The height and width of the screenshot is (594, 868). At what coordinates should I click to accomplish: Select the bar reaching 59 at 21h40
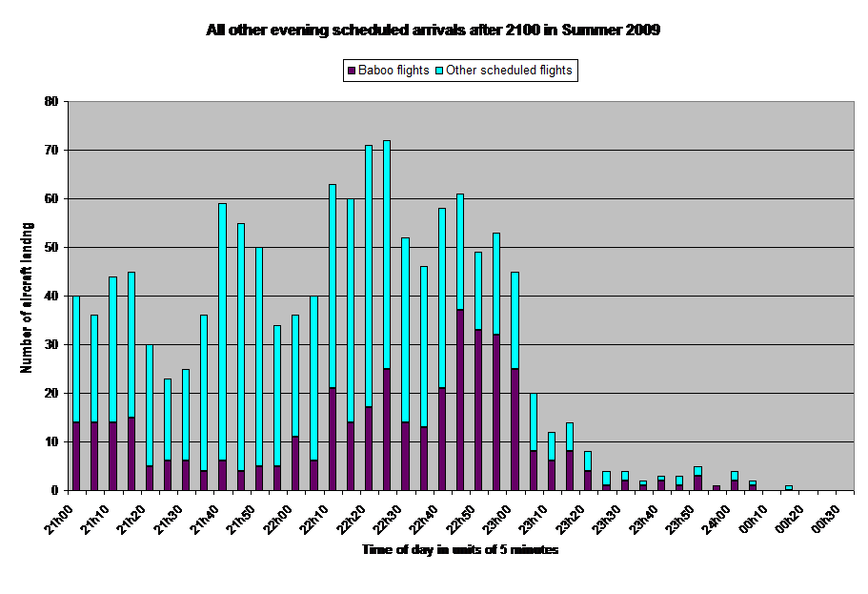click(x=223, y=347)
